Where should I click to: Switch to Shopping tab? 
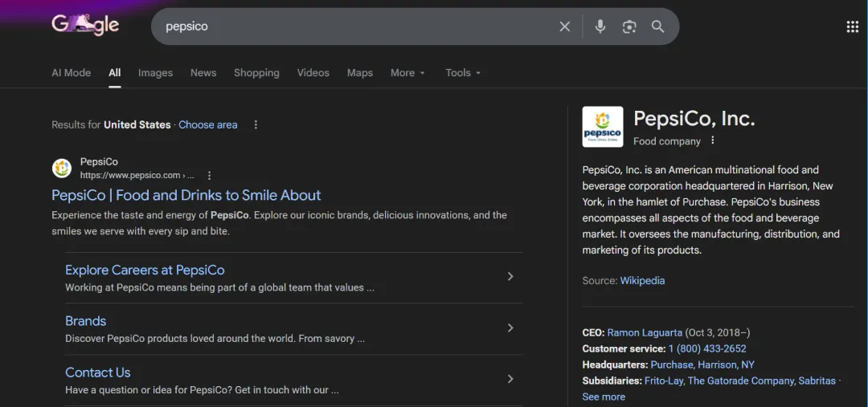[x=256, y=73]
